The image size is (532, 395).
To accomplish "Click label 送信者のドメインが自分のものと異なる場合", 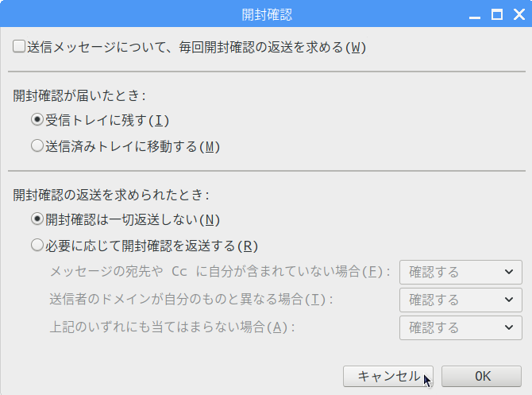I will pyautogui.click(x=191, y=300).
